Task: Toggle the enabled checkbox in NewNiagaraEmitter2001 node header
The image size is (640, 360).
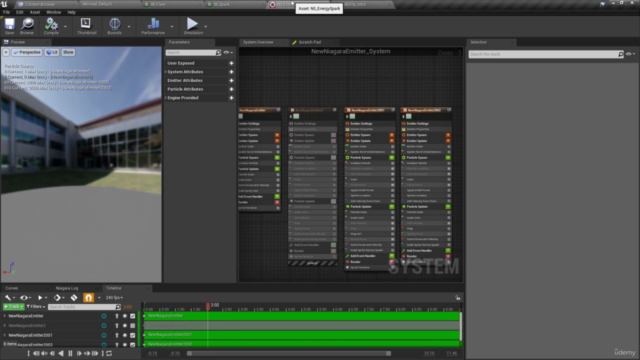Action: (x=353, y=116)
